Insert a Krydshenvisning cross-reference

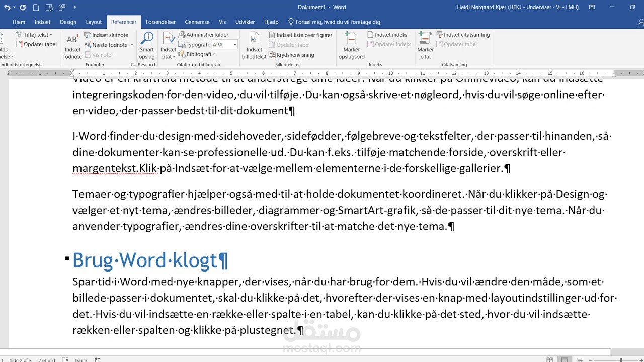pos(292,55)
